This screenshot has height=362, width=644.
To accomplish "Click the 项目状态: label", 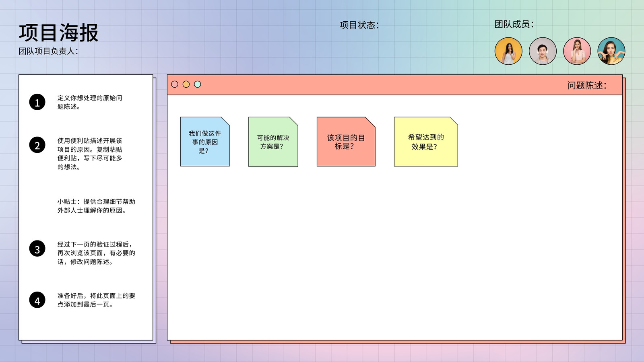I will [359, 25].
